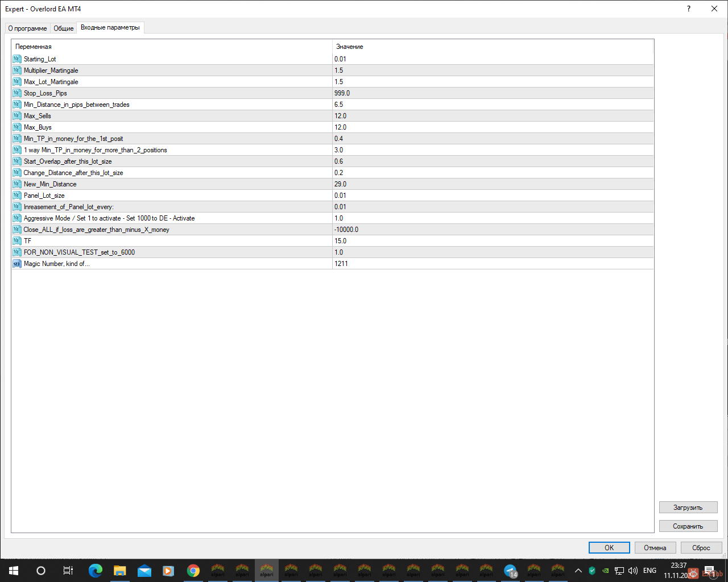Viewport: 728px width, 582px height.
Task: Select the 'Max_Buys' row name
Action: pos(38,127)
